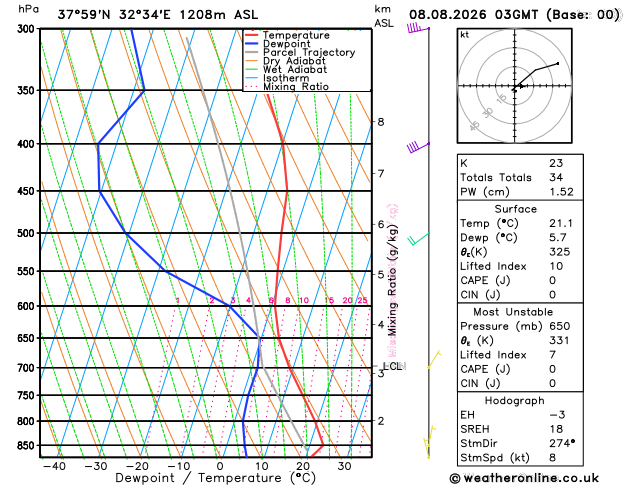Click the weatheronline.co.uk copyright text

point(524,478)
